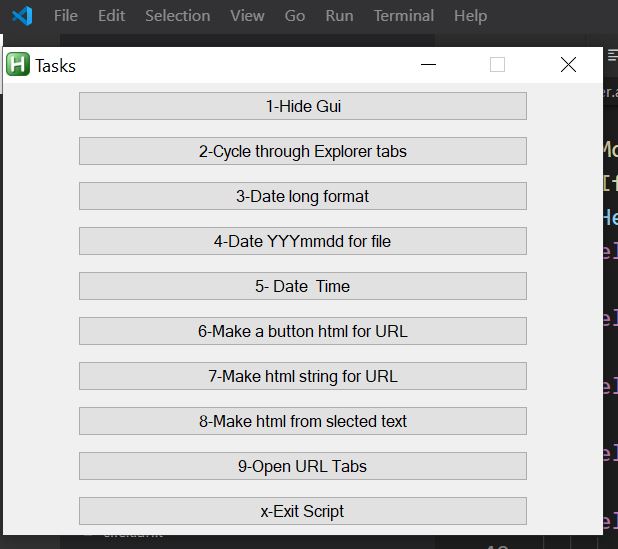Open the Terminal menu
618x549 pixels.
click(x=403, y=16)
